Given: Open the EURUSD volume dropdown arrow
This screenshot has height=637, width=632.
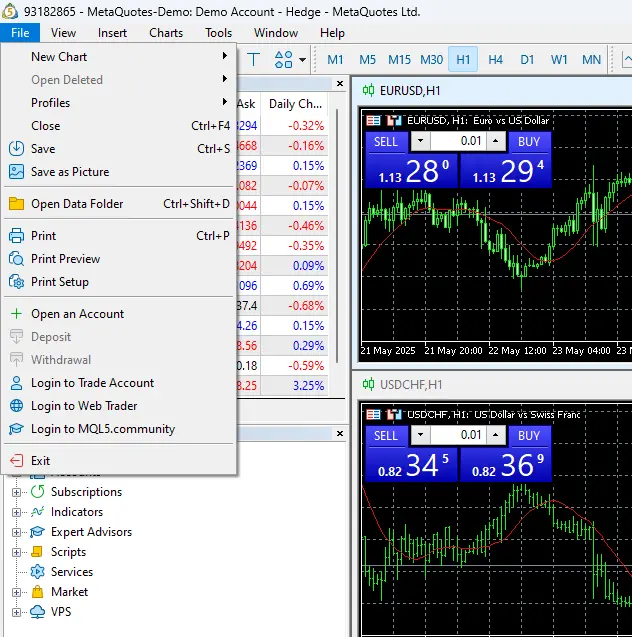Looking at the screenshot, I should pyautogui.click(x=420, y=142).
